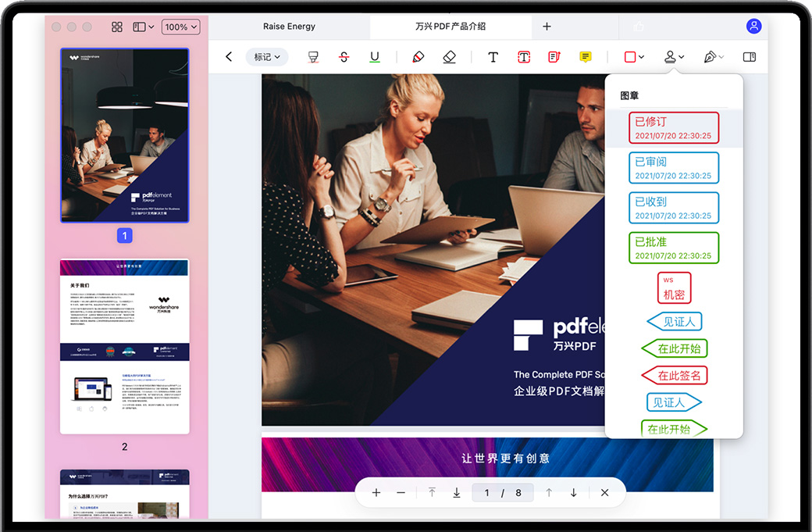Choose the red 在此签名 stamp
Screen dimensions: 812x532
click(675, 376)
